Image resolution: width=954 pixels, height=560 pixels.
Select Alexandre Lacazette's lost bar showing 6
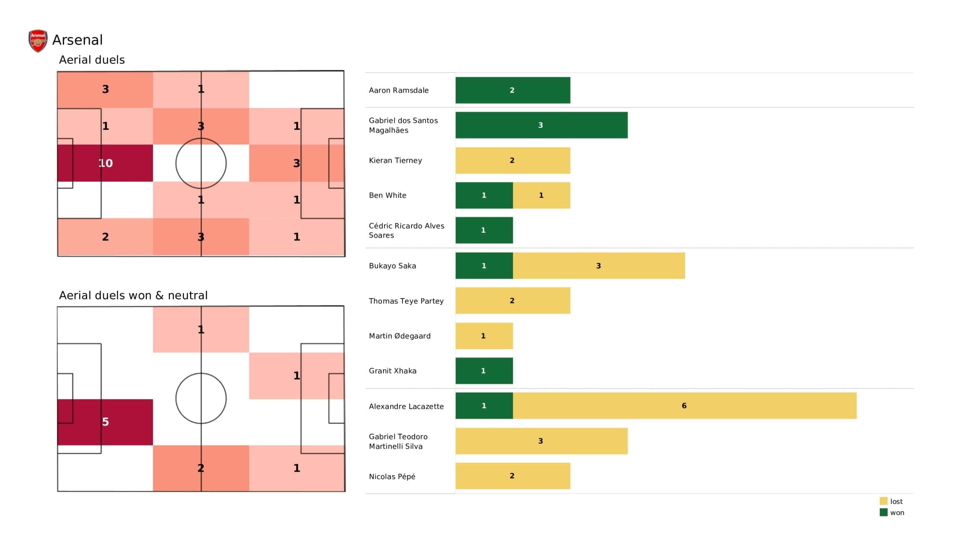[685, 405]
